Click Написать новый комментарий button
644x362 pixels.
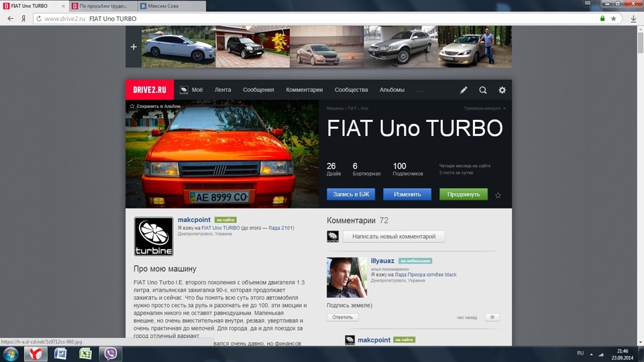[394, 237]
